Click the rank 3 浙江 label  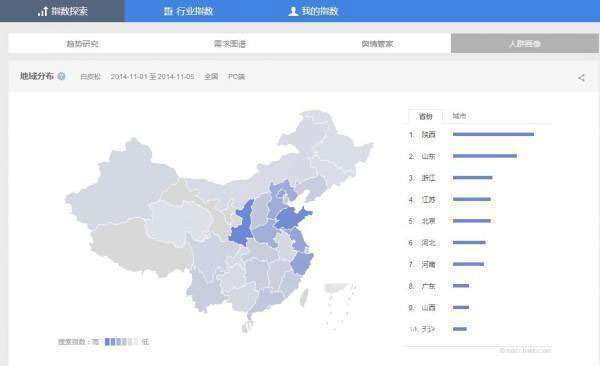point(429,178)
